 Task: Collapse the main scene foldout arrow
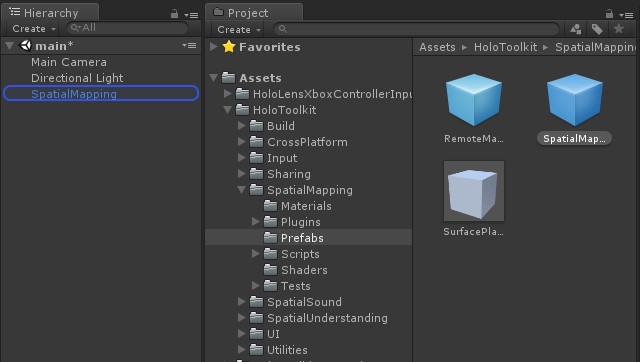(9, 46)
